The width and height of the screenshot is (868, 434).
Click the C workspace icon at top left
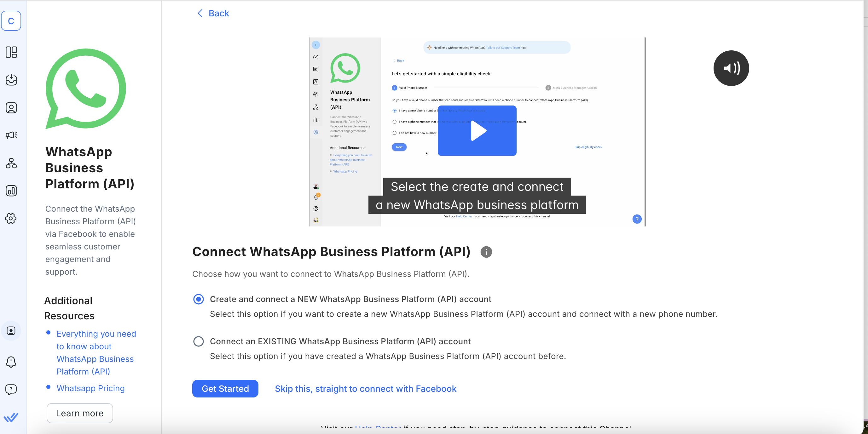11,20
